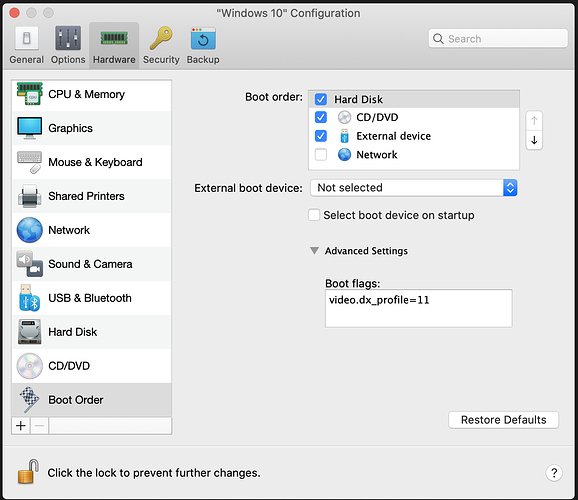This screenshot has height=500, width=578.
Task: Select Mouse & Keyboard label
Action: click(x=95, y=162)
